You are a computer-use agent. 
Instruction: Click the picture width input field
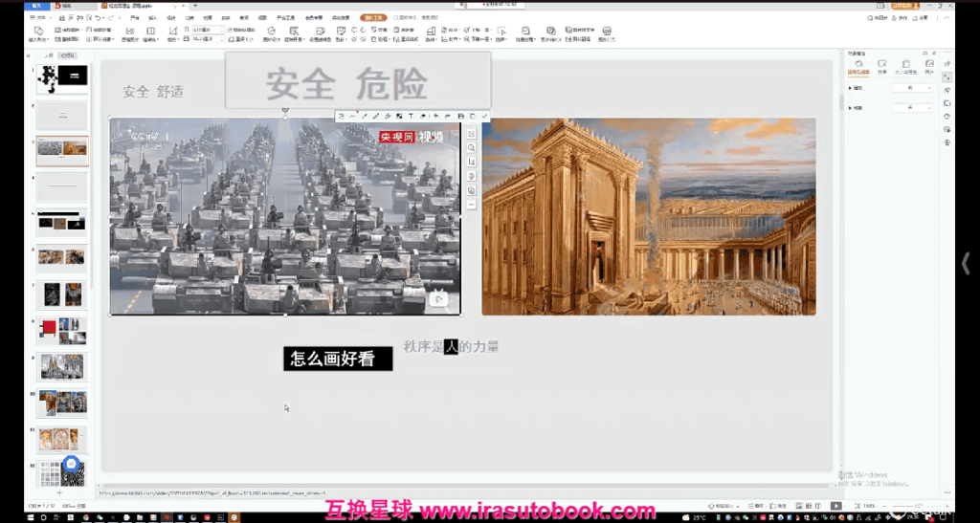[207, 38]
